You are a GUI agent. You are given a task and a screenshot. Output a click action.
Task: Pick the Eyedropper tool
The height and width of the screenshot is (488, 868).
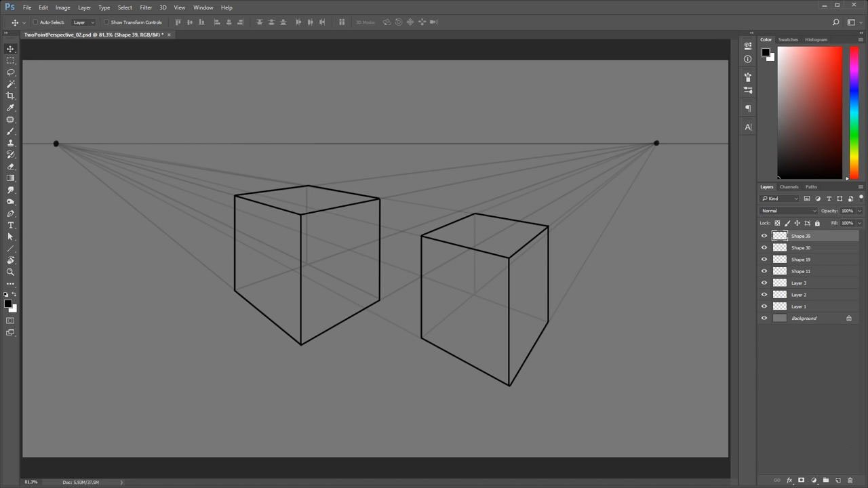click(10, 108)
